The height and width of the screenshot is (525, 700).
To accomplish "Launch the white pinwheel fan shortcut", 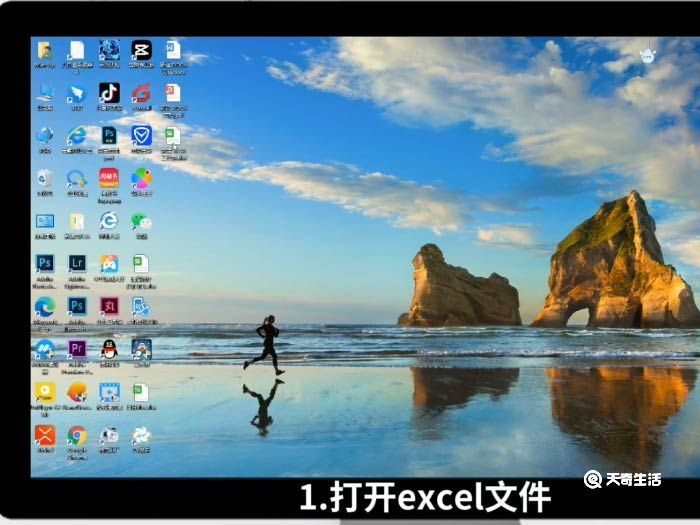I will (x=141, y=436).
